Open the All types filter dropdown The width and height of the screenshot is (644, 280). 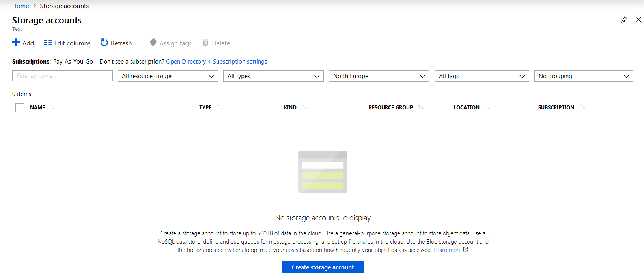coord(273,76)
